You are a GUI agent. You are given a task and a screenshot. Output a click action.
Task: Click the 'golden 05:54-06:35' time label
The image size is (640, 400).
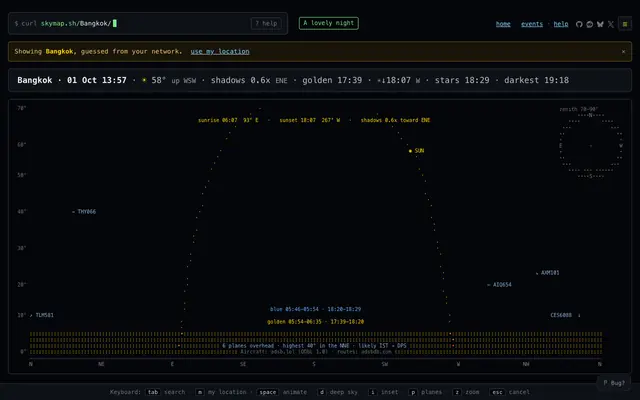click(x=294, y=322)
